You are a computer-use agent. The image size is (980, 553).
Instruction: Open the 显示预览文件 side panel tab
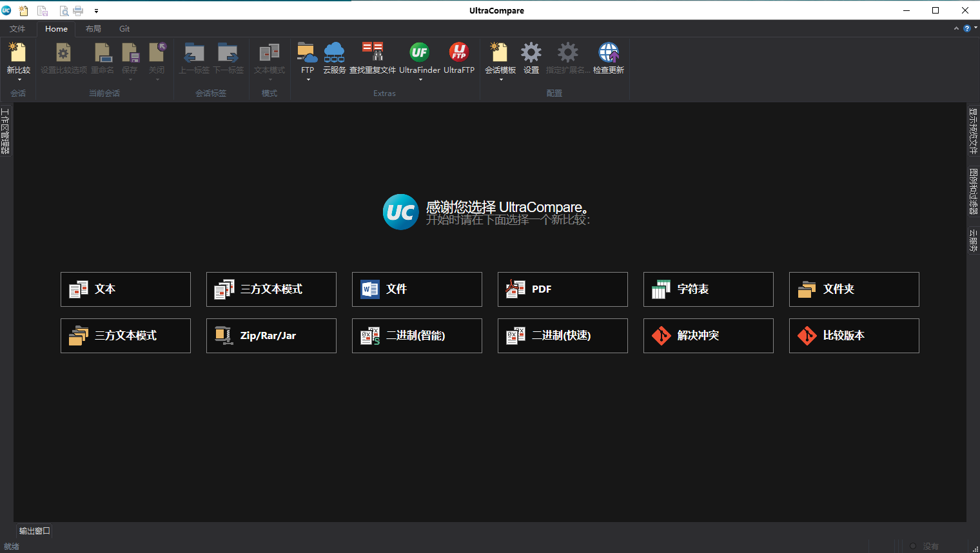point(974,131)
